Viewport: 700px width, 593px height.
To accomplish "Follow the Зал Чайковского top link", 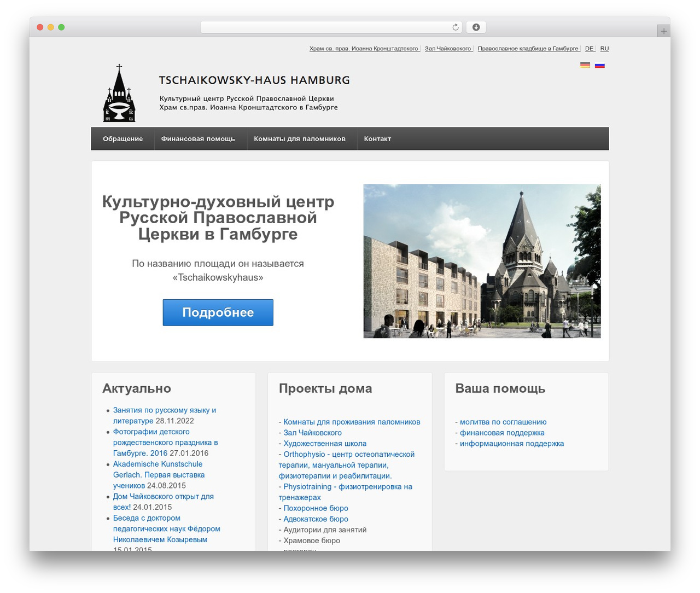I will (448, 49).
